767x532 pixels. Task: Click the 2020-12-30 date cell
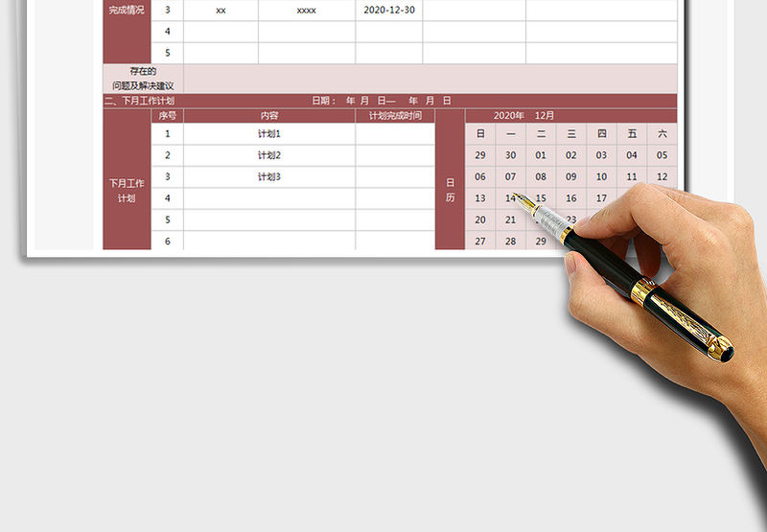pyautogui.click(x=389, y=11)
